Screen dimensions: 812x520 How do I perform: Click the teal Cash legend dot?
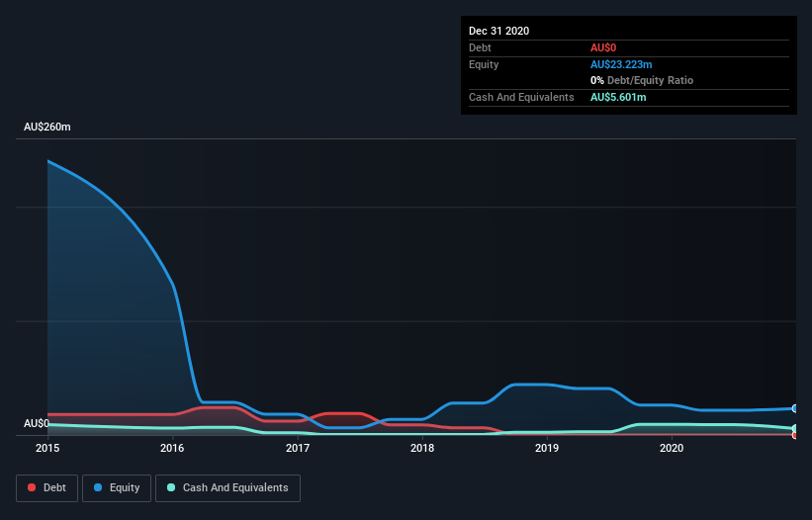(x=171, y=487)
